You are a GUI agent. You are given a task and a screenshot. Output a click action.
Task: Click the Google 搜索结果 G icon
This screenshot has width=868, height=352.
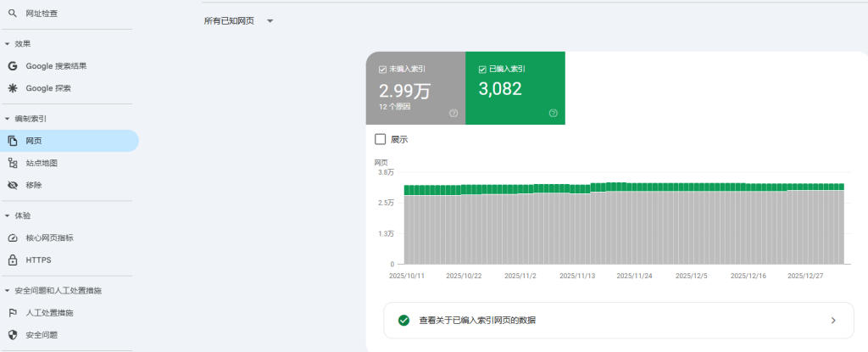(x=12, y=65)
